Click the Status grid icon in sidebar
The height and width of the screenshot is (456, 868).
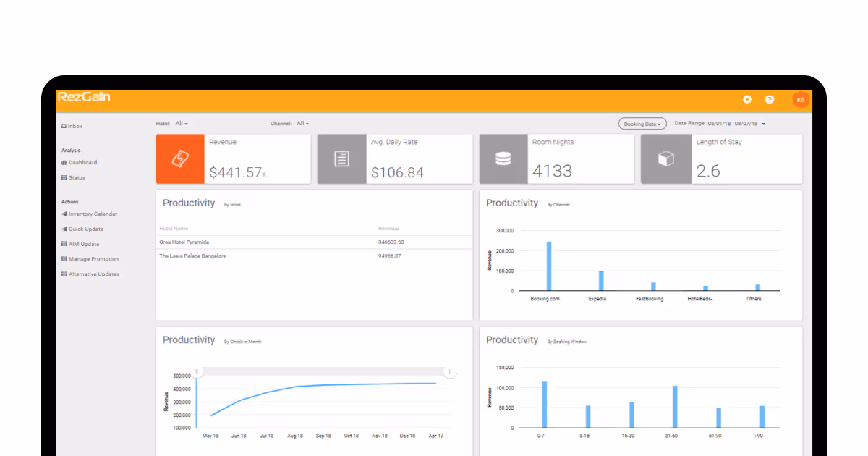pyautogui.click(x=64, y=178)
